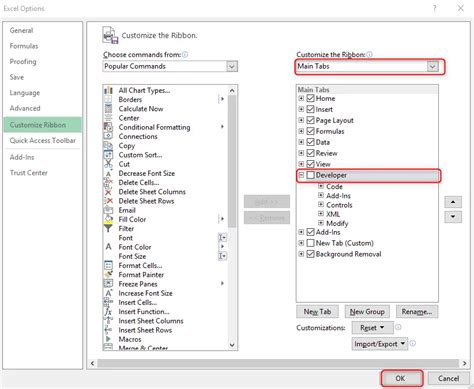Select the Conditional Formatting icon
The width and height of the screenshot is (474, 389).
pos(108,127)
